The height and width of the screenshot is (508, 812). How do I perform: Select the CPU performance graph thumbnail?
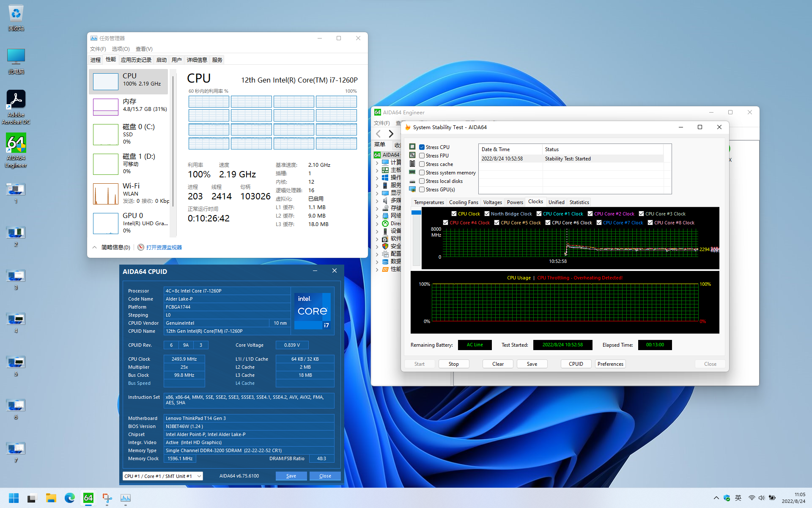click(x=105, y=82)
